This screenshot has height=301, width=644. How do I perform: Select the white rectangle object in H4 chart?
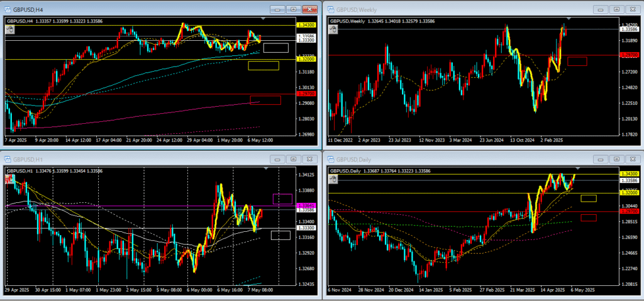pyautogui.click(x=276, y=48)
